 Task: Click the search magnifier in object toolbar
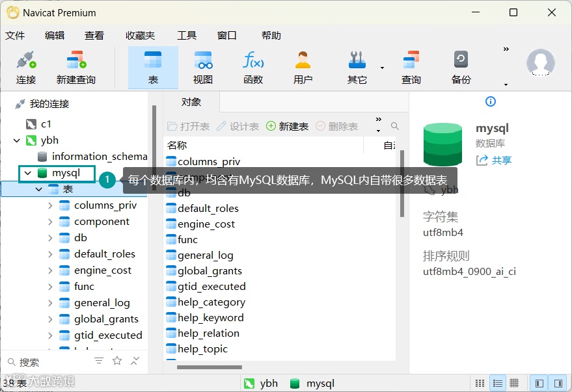tap(395, 126)
